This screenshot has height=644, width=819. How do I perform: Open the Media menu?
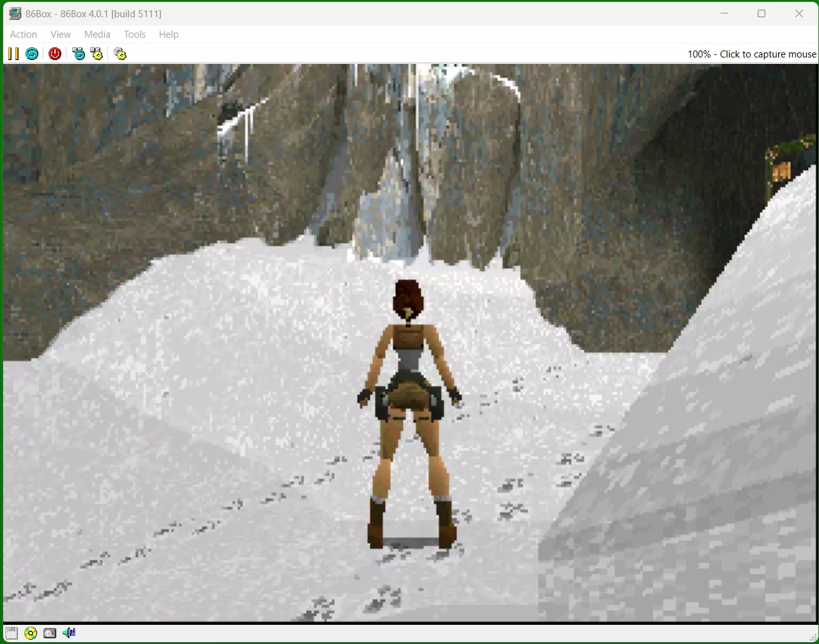tap(97, 34)
